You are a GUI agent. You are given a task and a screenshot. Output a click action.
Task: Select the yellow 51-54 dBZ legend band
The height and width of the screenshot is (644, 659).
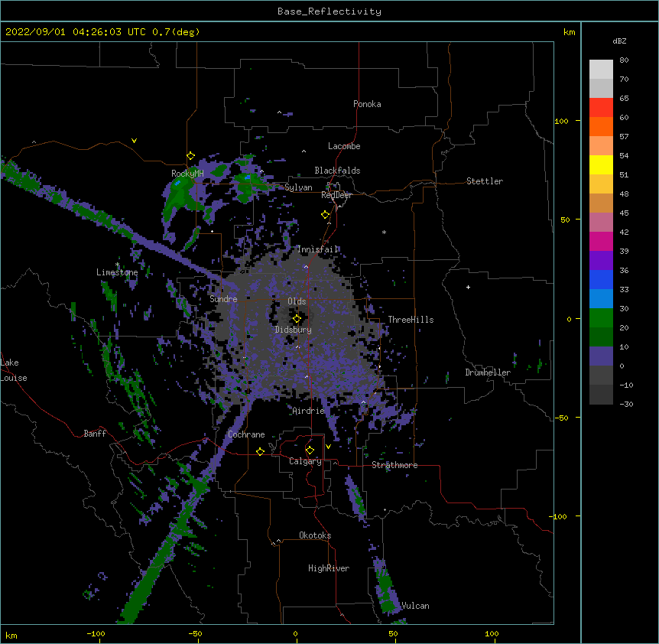click(601, 164)
